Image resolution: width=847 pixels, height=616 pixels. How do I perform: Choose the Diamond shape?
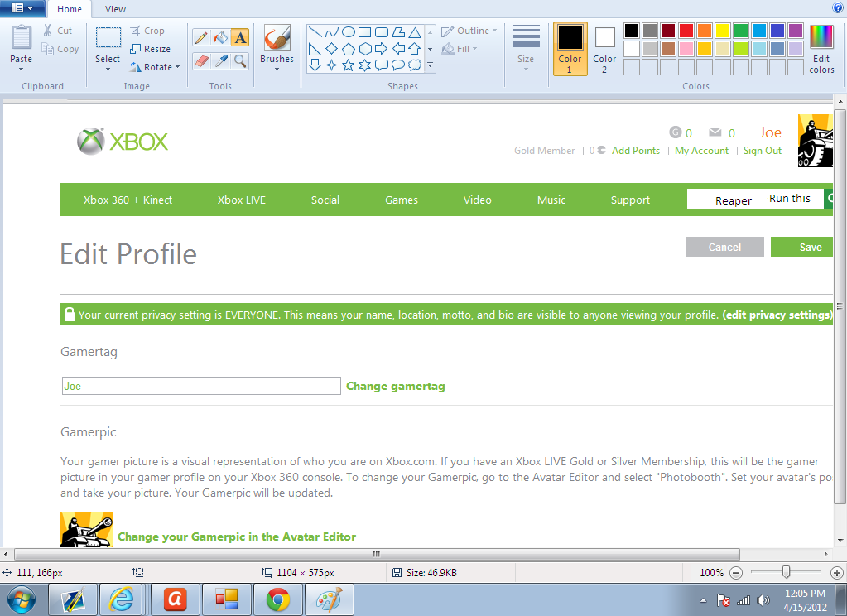coord(332,49)
